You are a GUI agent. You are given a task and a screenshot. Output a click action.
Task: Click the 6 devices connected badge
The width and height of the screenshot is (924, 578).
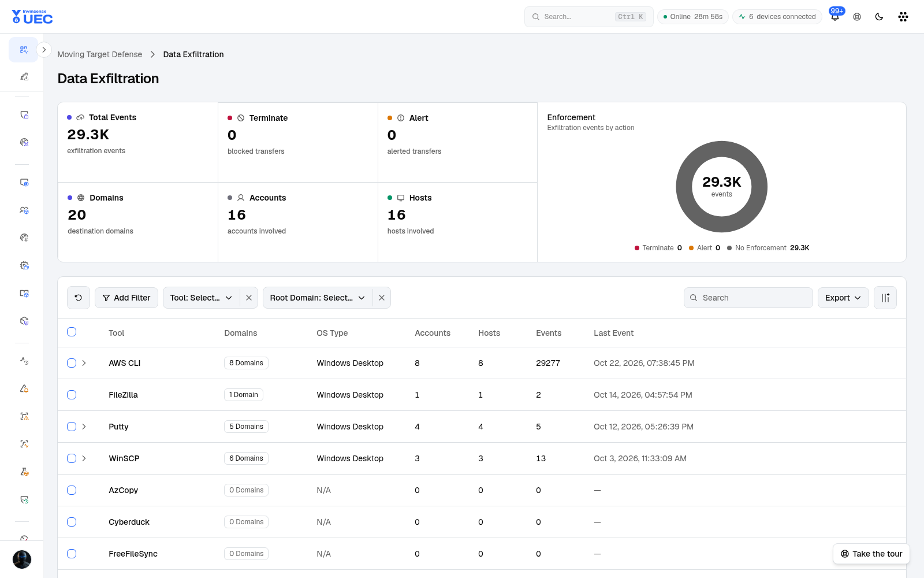click(777, 17)
